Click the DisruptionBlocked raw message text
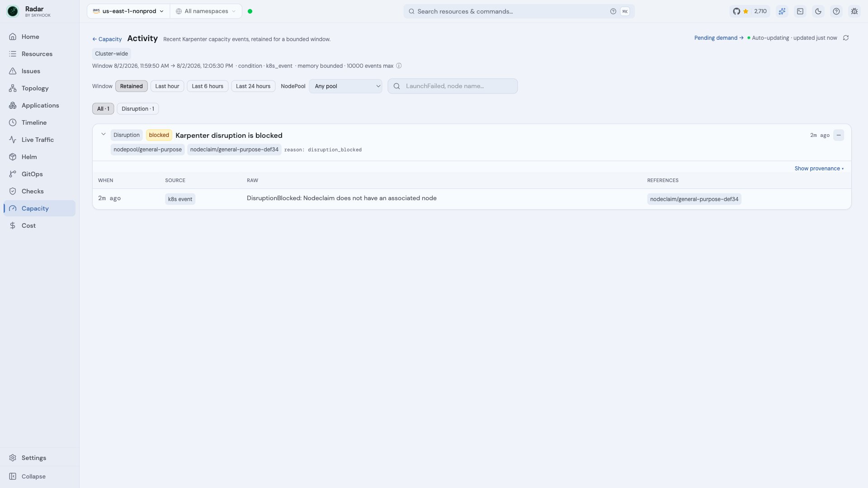This screenshot has height=488, width=868. [x=342, y=198]
